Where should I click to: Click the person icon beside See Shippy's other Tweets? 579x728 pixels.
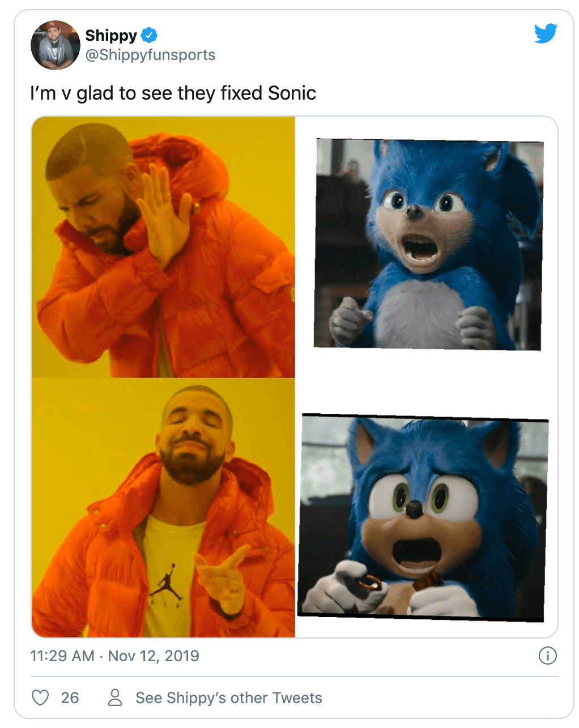[x=115, y=697]
